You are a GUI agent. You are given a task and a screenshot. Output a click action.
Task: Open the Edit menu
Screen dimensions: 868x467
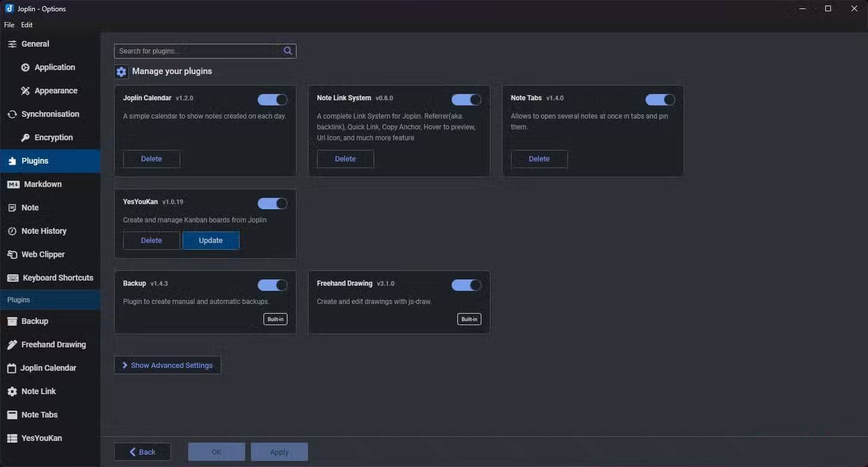[27, 25]
